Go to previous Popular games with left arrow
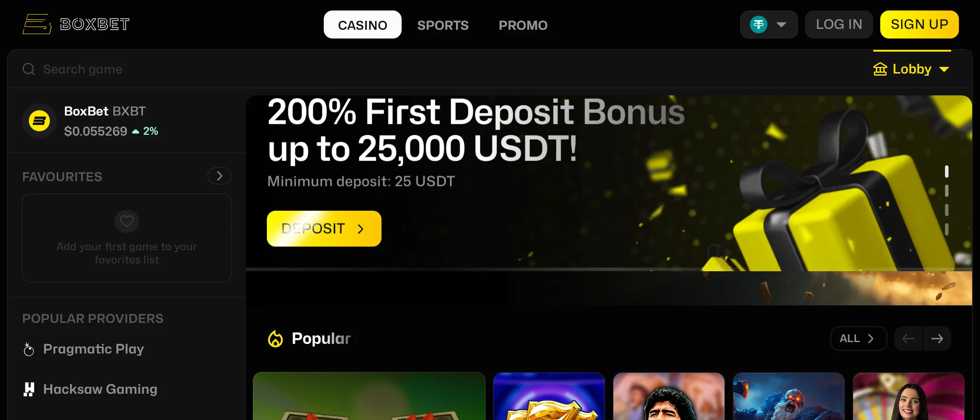Viewport: 980px width, 420px height. coord(908,339)
